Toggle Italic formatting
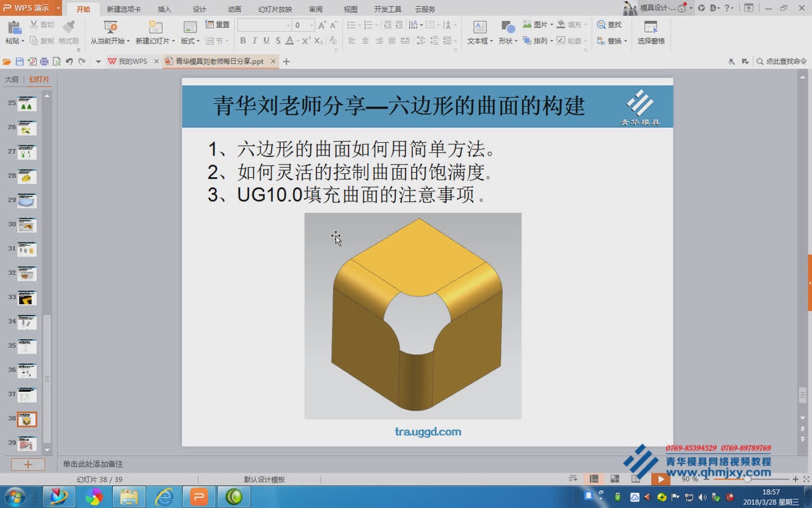Viewport: 812px width, 508px height. pos(255,41)
